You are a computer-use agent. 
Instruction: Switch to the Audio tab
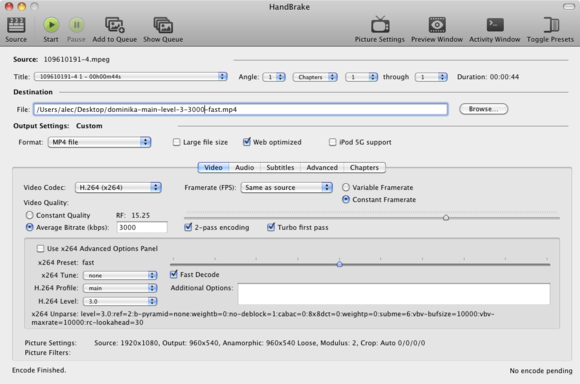[x=245, y=168]
